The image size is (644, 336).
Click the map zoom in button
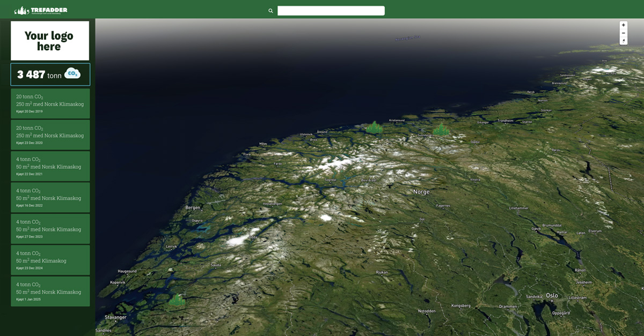(623, 25)
